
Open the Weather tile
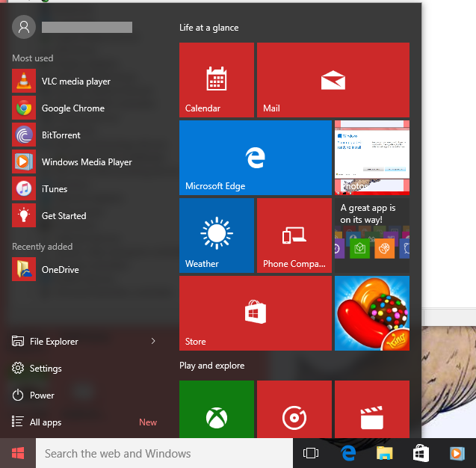pos(217,235)
